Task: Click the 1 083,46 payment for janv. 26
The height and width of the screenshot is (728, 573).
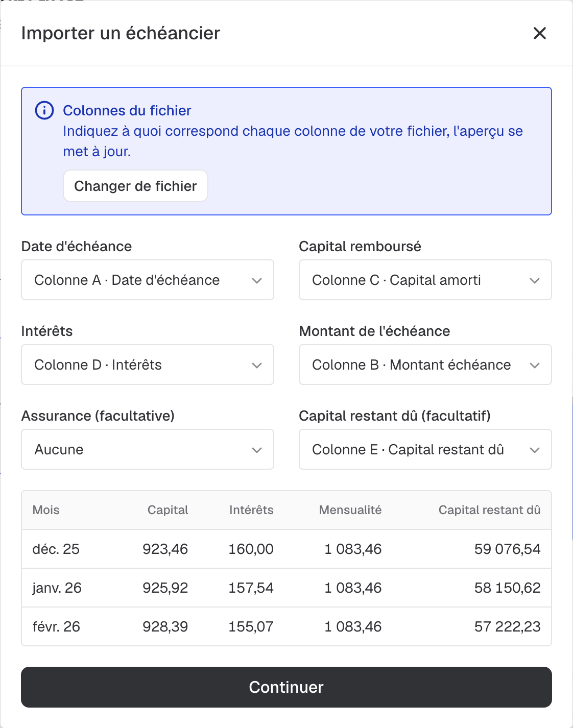Action: [353, 588]
